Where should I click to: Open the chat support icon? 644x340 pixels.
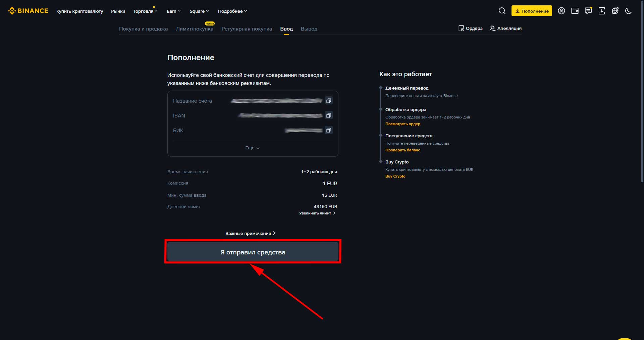coord(588,11)
